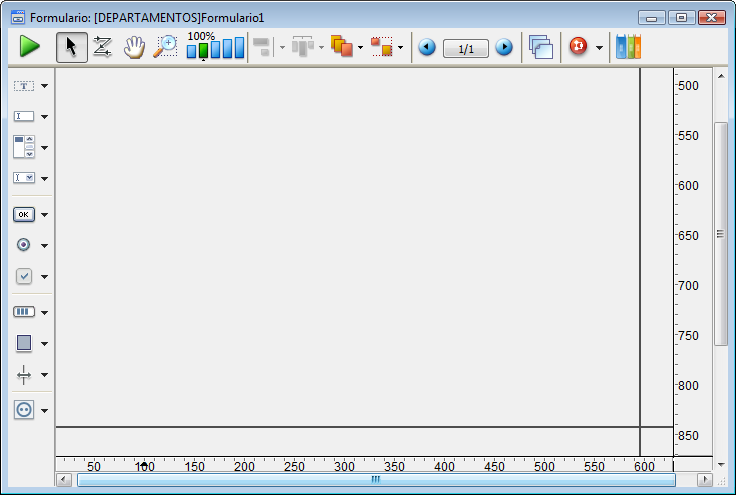Expand the layering level dropdown arrow

tap(360, 47)
